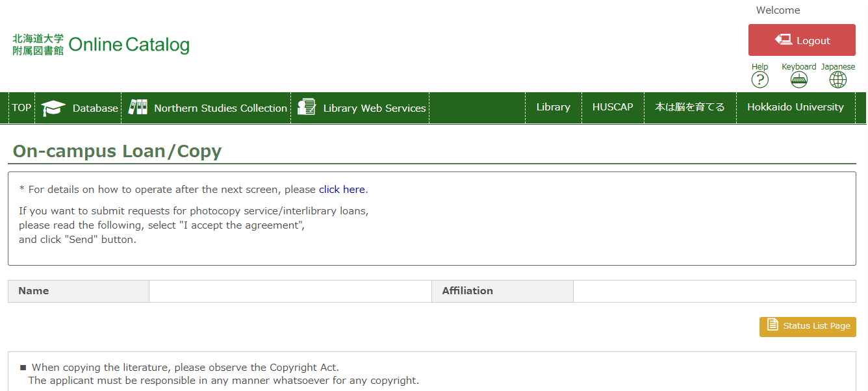Click the graduation cap Database icon

pos(53,108)
